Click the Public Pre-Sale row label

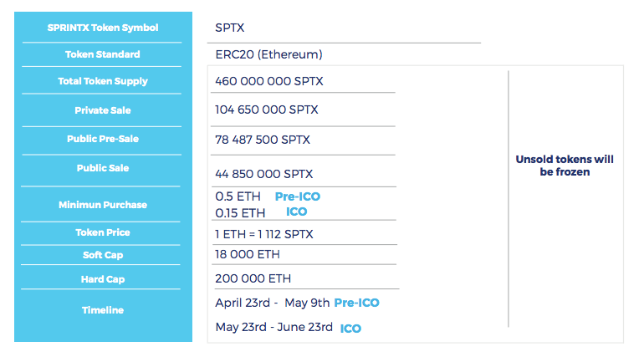(103, 139)
